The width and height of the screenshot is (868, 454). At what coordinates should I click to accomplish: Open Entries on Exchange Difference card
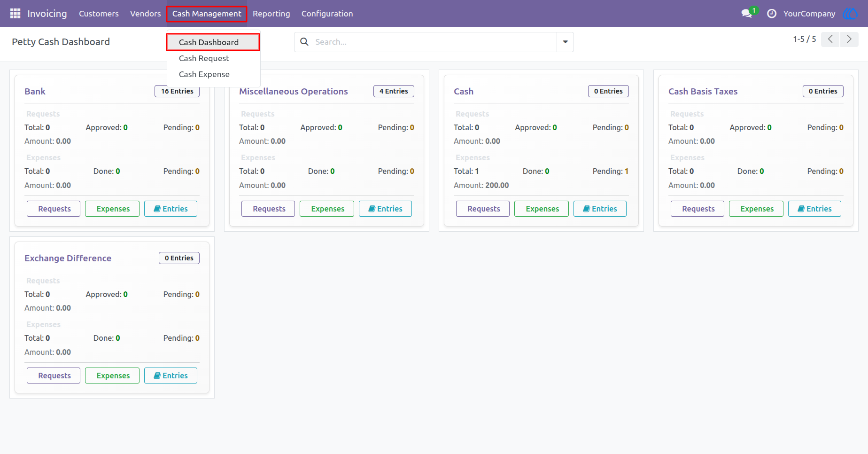coord(170,376)
